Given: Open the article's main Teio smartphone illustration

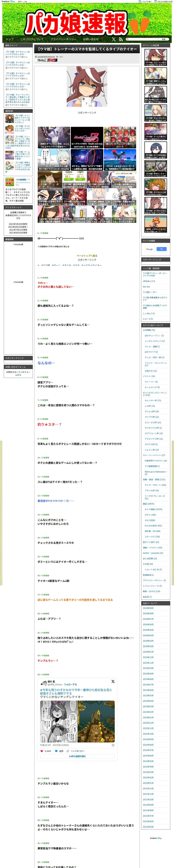Looking at the screenshot, I should pyautogui.click(x=87, y=87).
